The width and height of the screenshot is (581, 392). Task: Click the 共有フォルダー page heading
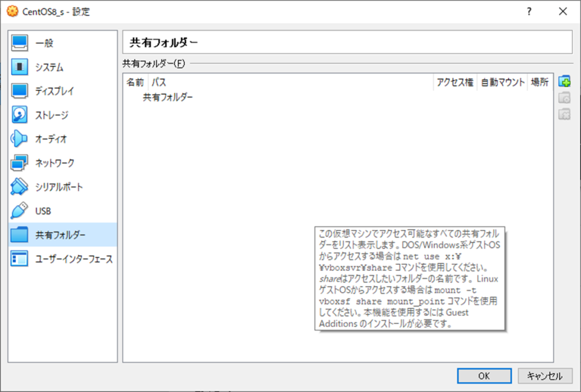pos(164,43)
